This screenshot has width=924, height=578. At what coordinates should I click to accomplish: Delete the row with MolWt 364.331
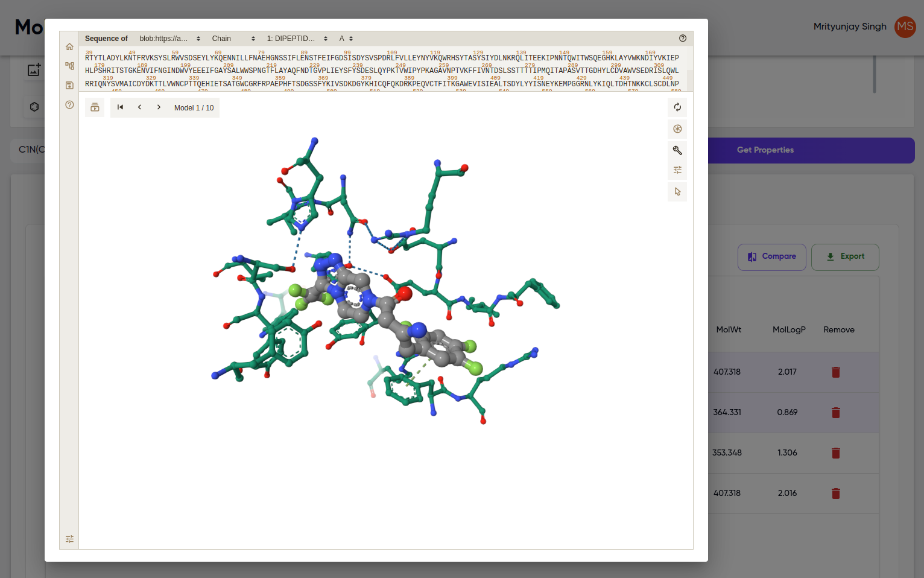tap(836, 413)
